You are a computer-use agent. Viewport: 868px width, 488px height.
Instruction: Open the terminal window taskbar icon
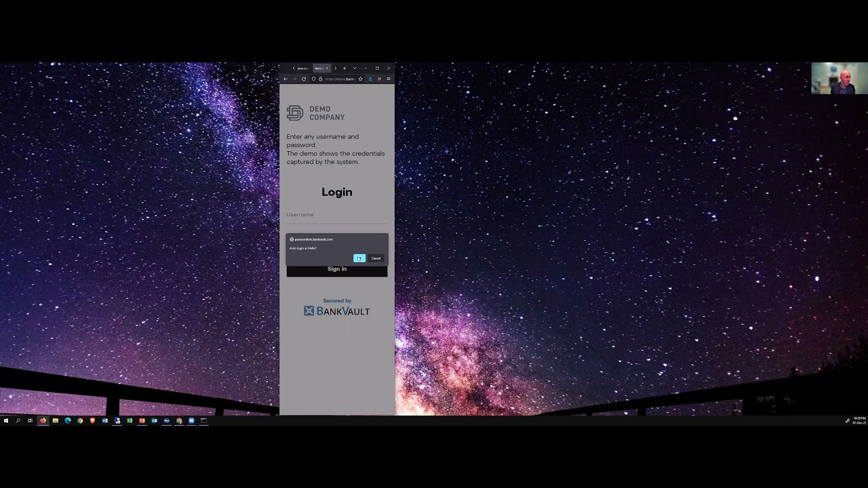coord(203,421)
